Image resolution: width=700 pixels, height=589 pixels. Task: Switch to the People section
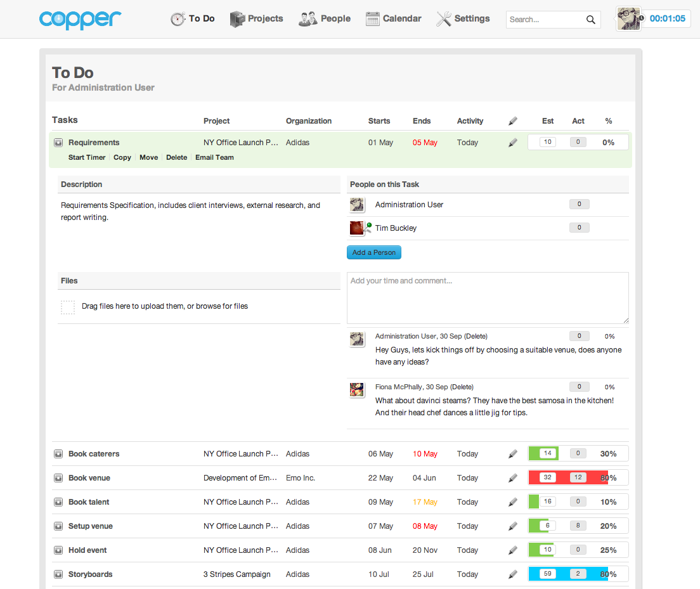click(x=335, y=18)
